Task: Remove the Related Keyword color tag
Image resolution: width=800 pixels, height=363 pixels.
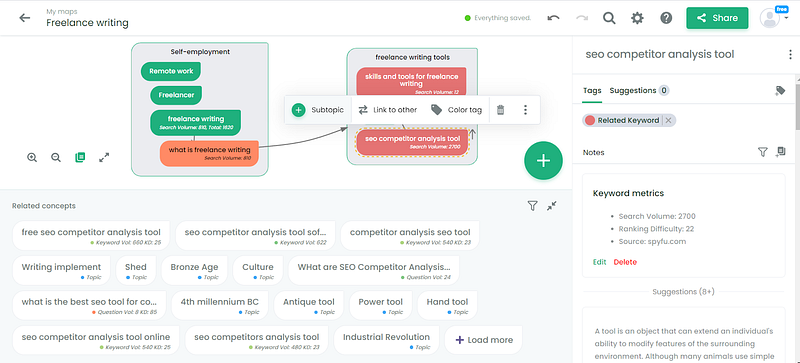Action: tap(669, 120)
